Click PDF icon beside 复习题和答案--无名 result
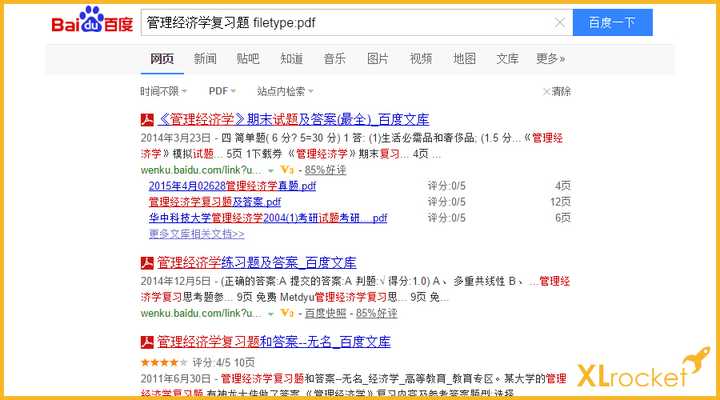The height and width of the screenshot is (400, 720). (147, 342)
